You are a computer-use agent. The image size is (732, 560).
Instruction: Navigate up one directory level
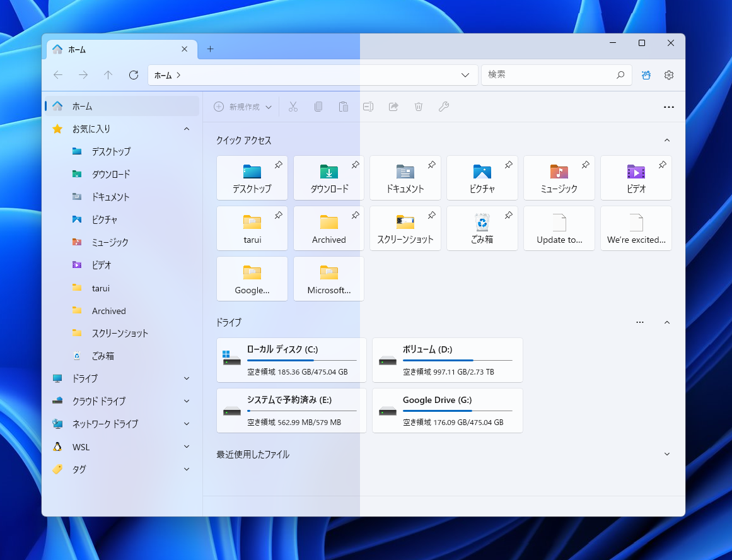point(108,74)
